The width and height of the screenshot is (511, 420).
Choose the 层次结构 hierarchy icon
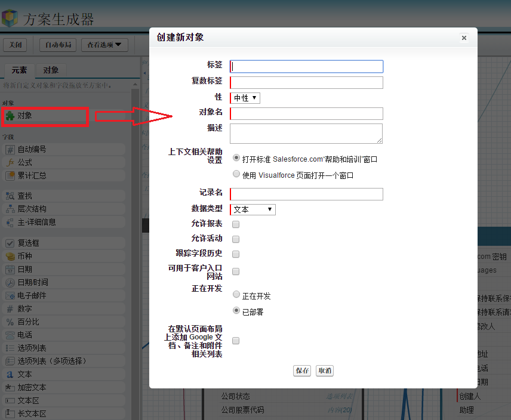(x=10, y=209)
